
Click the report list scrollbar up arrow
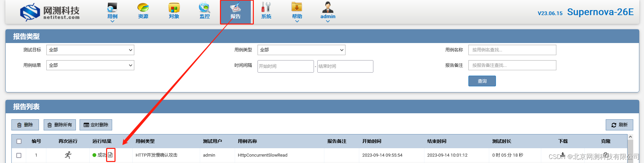(x=630, y=137)
